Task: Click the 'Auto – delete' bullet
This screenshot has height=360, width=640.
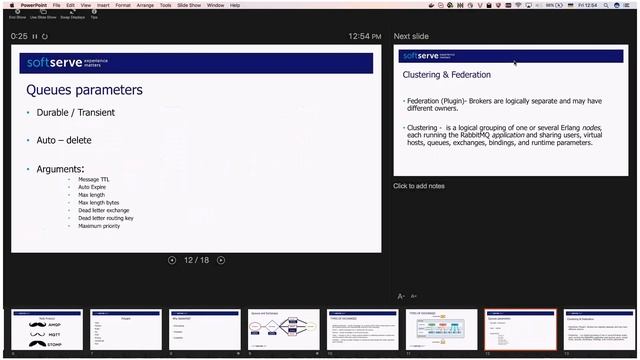Action: [x=64, y=140]
